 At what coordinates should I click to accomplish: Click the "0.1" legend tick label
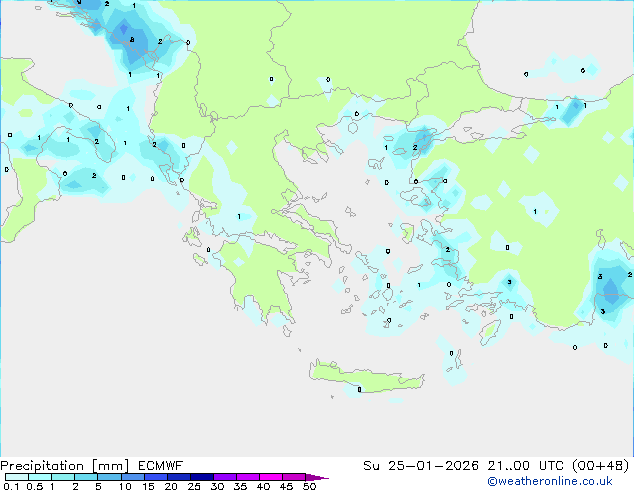[x=11, y=486]
